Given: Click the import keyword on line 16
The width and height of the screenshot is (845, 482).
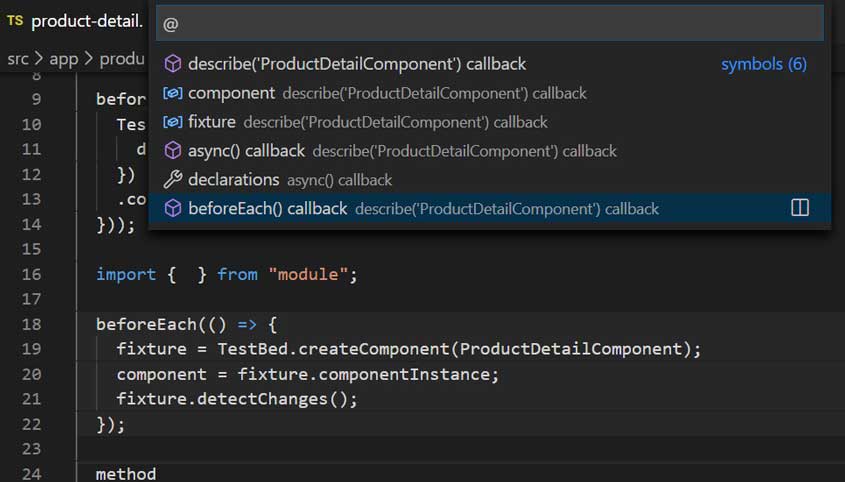Looking at the screenshot, I should tap(126, 274).
